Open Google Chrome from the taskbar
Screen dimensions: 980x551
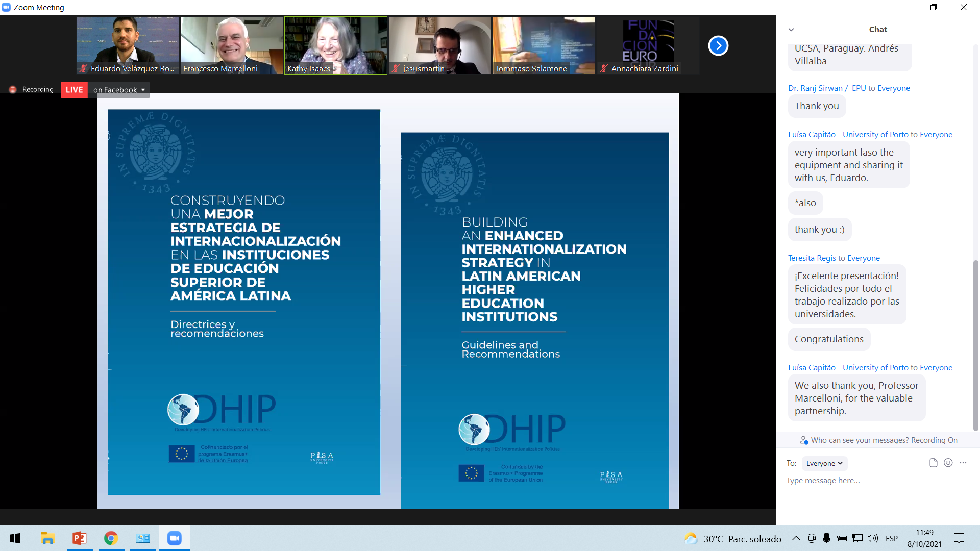(x=111, y=538)
